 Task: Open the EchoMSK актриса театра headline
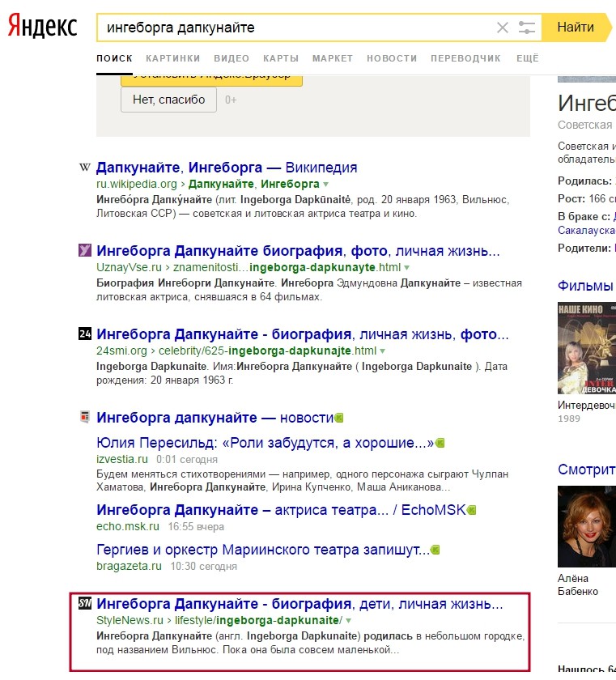coord(281,510)
